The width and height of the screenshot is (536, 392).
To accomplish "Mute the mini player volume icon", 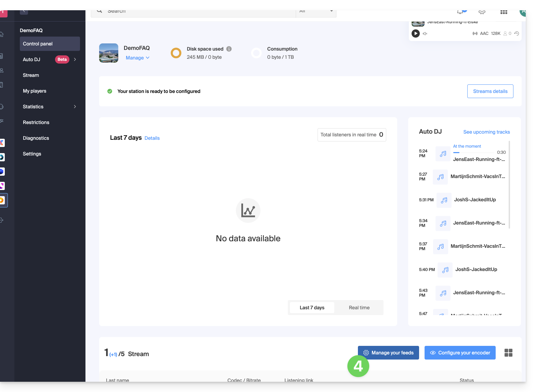I will pos(425,33).
